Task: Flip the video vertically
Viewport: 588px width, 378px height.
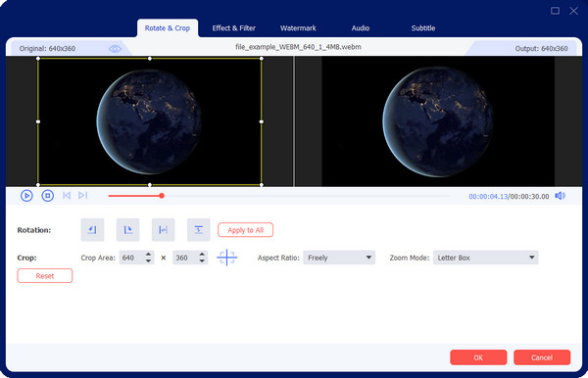Action: tap(198, 230)
